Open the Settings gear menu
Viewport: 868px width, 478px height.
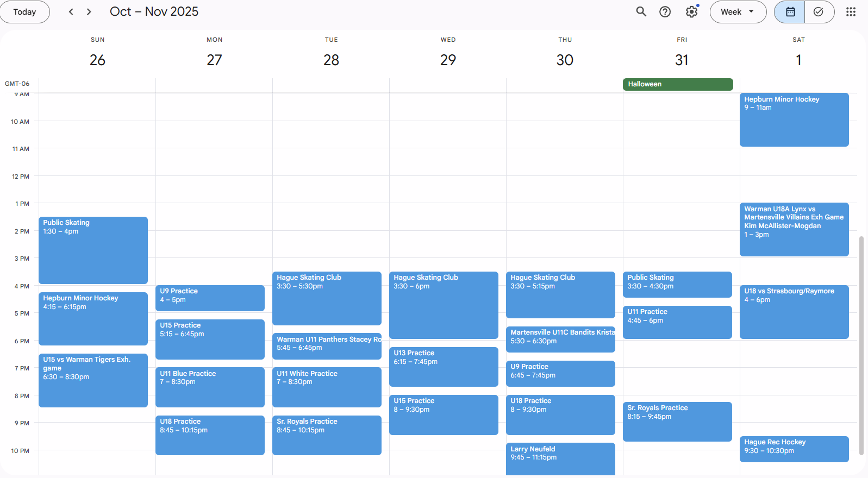pyautogui.click(x=691, y=12)
